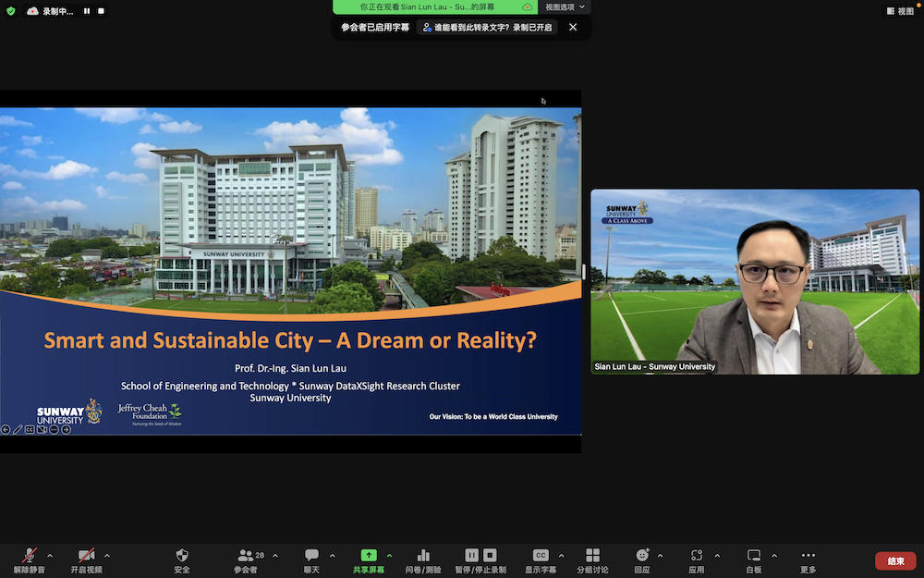Screen dimensions: 924x578
Task: Toggle the slide's CC subtitles button
Action: click(x=30, y=429)
